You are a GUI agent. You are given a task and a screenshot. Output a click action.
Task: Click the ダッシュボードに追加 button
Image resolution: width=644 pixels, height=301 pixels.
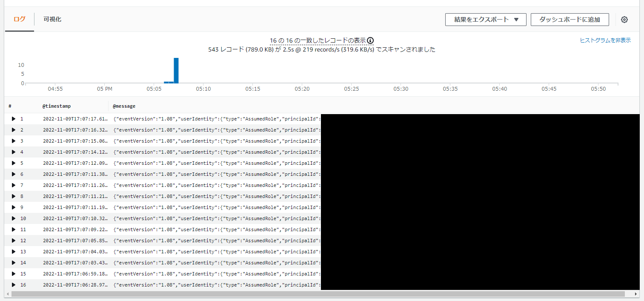pyautogui.click(x=570, y=19)
